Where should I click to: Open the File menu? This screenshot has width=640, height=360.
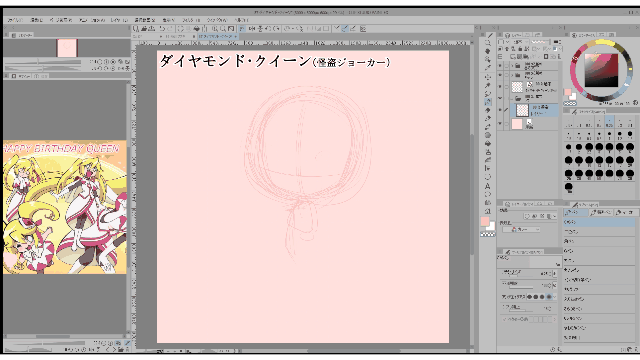15,20
